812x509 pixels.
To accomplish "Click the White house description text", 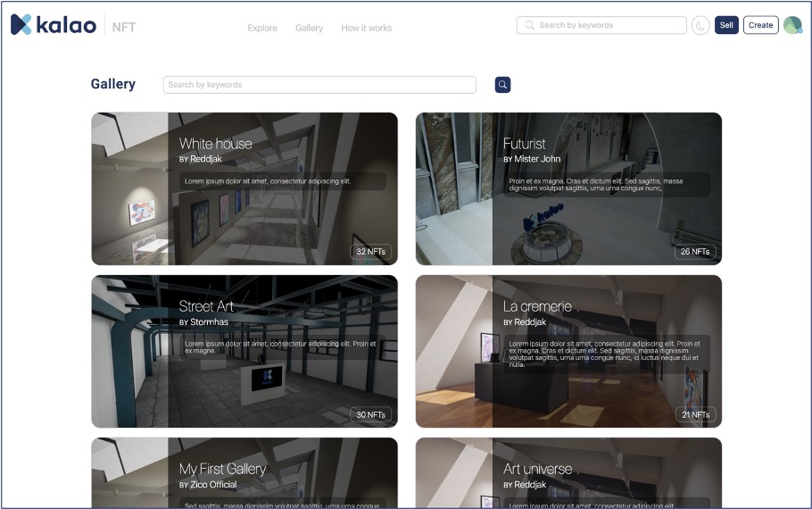I will pyautogui.click(x=268, y=181).
